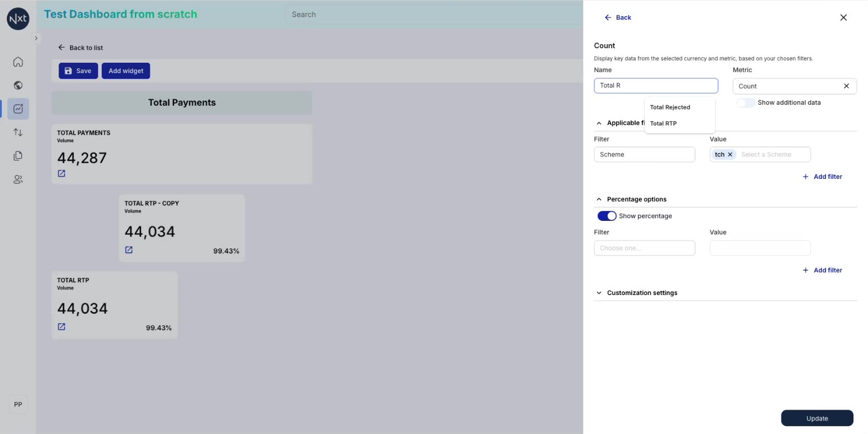The width and height of the screenshot is (868, 434).
Task: Click Total Payments header banner
Action: click(x=182, y=103)
